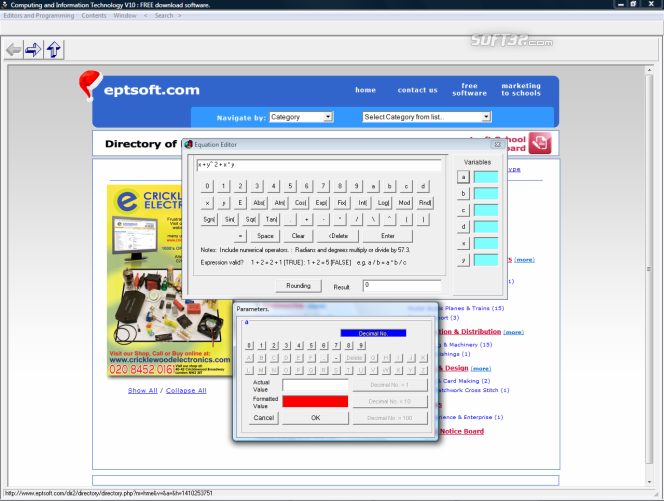This screenshot has width=664, height=501.
Task: Insert the Cos( function
Action: tap(300, 203)
